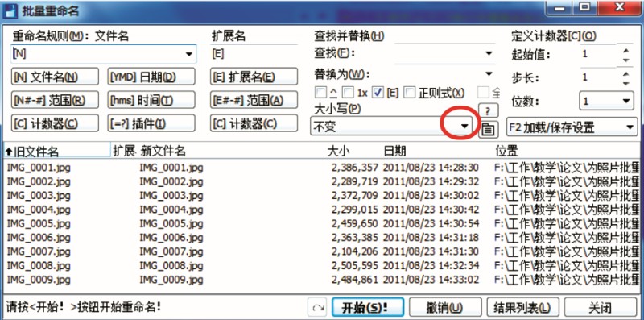The image size is (644, 320).
Task: Click the edit-names list icon beside the case dropdown
Action: pyautogui.click(x=488, y=129)
